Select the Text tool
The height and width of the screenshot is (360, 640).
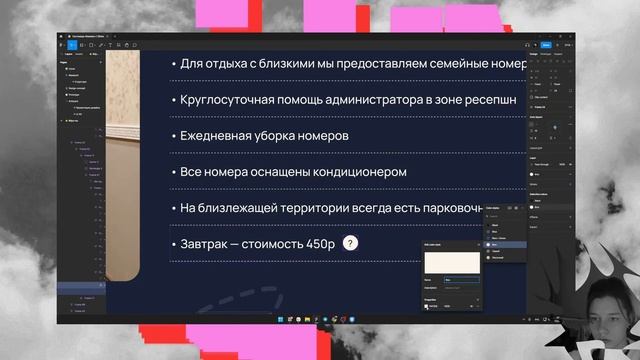tap(110, 45)
